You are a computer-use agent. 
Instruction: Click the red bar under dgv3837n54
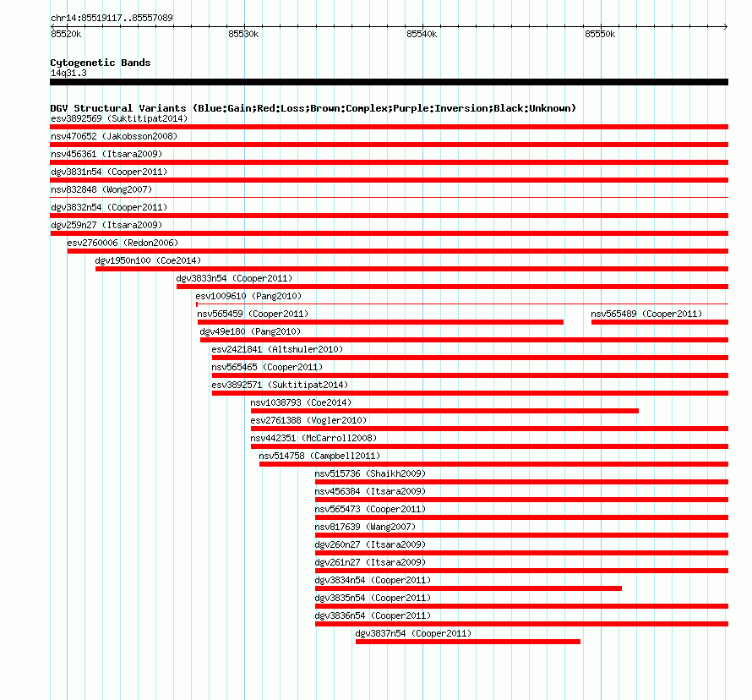[x=468, y=642]
